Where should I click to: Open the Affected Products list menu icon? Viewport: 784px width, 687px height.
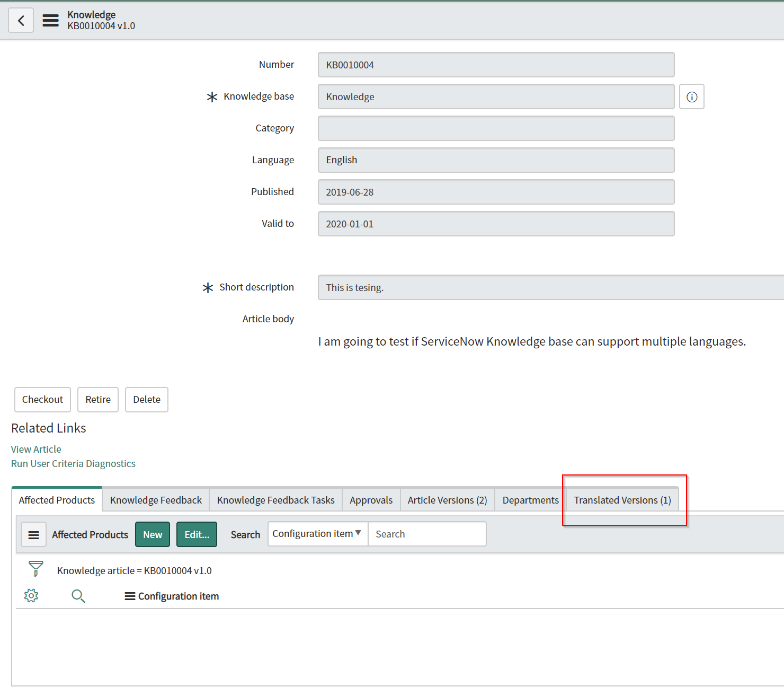[33, 534]
